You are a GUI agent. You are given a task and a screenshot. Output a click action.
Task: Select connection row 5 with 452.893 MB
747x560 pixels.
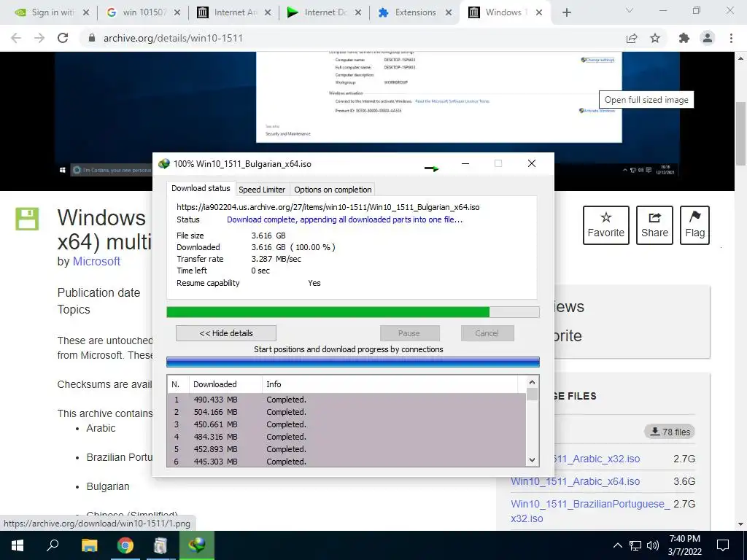coord(347,449)
